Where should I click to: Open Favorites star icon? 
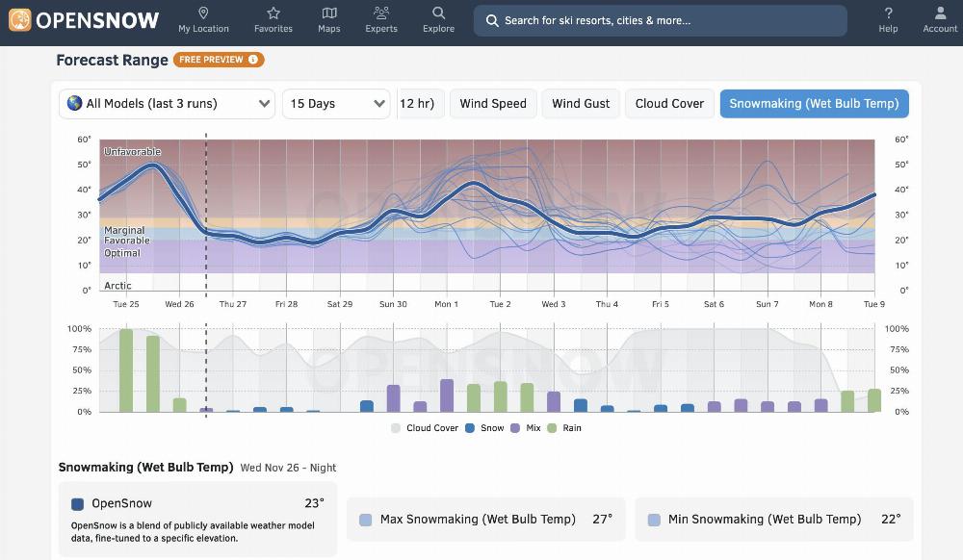point(273,13)
